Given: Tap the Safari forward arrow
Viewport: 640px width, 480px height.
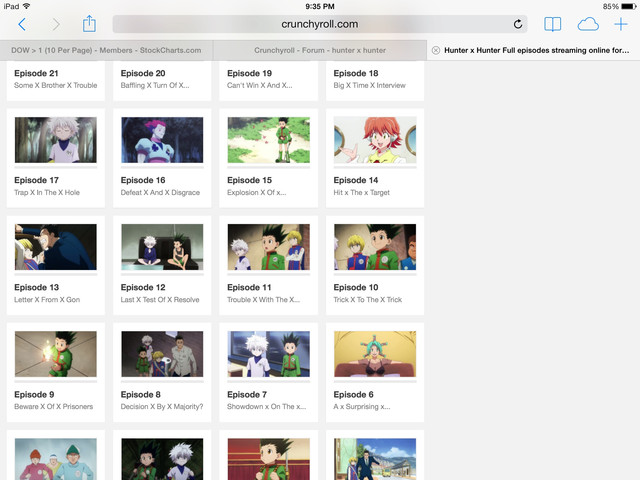Looking at the screenshot, I should (56, 24).
